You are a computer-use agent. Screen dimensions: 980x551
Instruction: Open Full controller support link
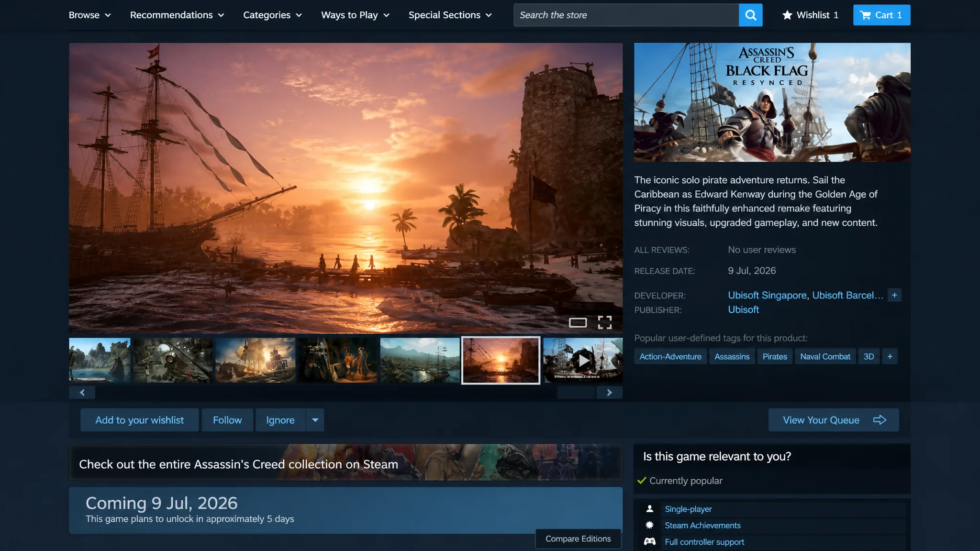click(x=704, y=542)
